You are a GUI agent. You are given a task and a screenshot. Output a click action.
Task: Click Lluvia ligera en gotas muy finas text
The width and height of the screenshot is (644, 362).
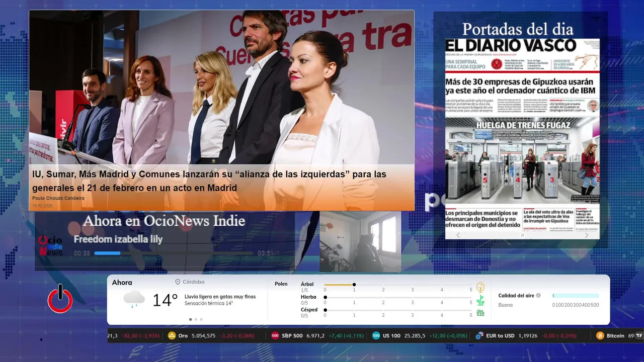coord(220,297)
